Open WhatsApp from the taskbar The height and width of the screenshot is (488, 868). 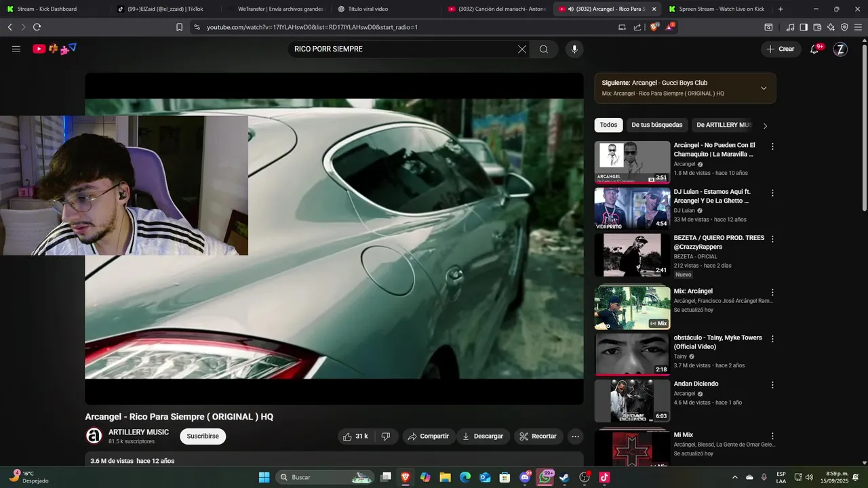pyautogui.click(x=545, y=477)
